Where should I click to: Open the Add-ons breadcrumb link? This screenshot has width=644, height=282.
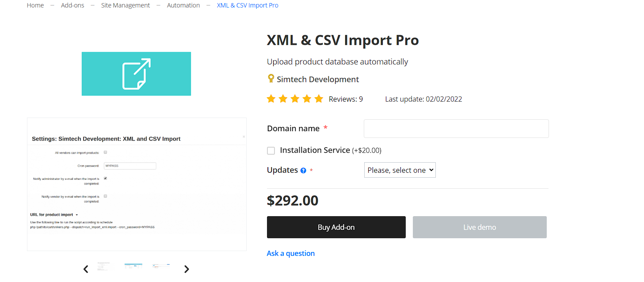tap(72, 5)
